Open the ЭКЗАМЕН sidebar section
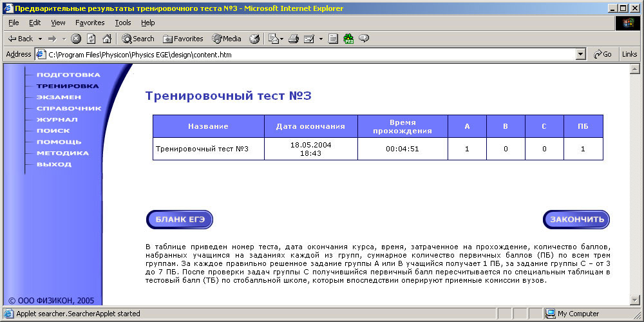Image resolution: width=644 pixels, height=322 pixels. (59, 97)
